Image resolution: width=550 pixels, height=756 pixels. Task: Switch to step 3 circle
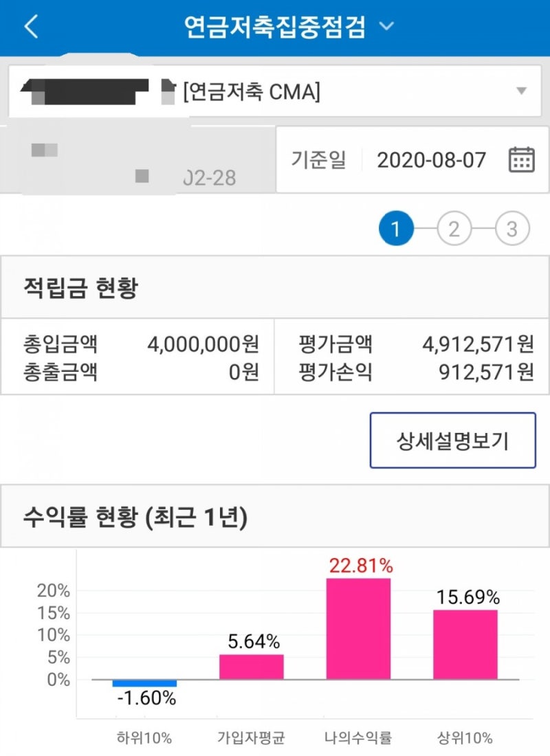512,229
